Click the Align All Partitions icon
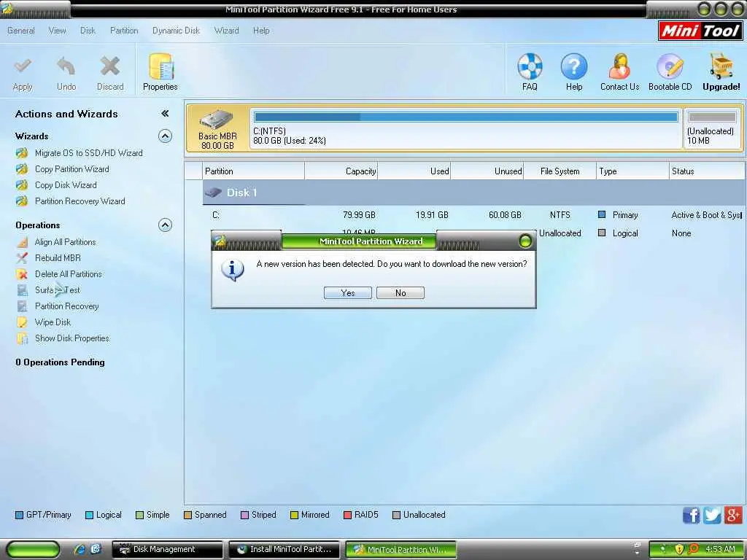The width and height of the screenshot is (747, 560). [x=22, y=242]
